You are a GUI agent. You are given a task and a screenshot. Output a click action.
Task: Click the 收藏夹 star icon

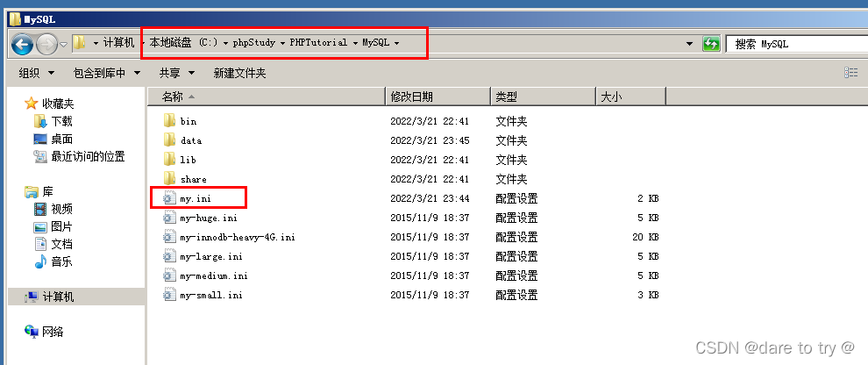pyautogui.click(x=32, y=104)
